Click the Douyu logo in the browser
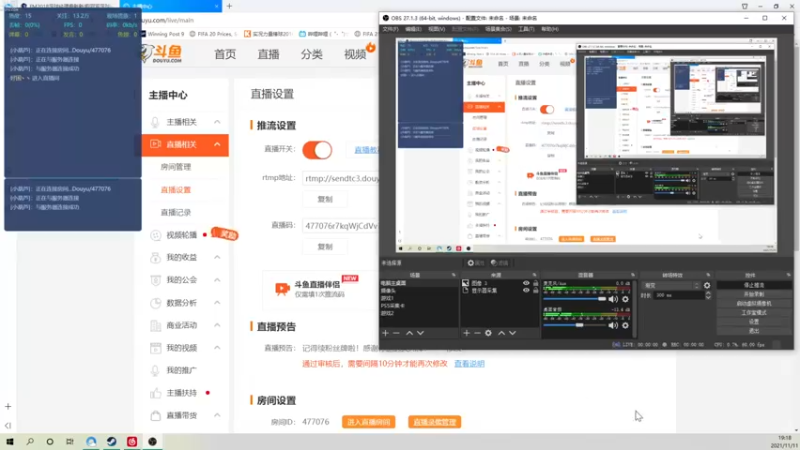Screen dimensions: 800x450 [x=162, y=53]
